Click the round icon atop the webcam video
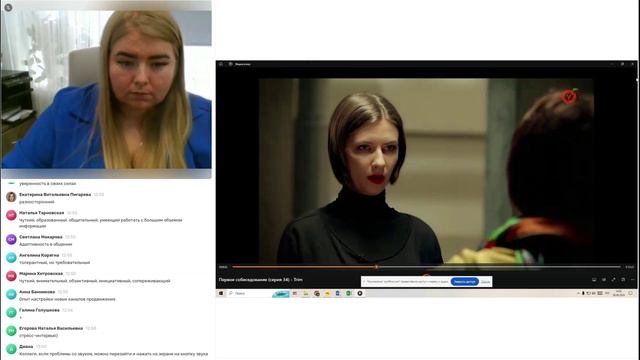The width and height of the screenshot is (640, 360). pyautogui.click(x=8, y=7)
